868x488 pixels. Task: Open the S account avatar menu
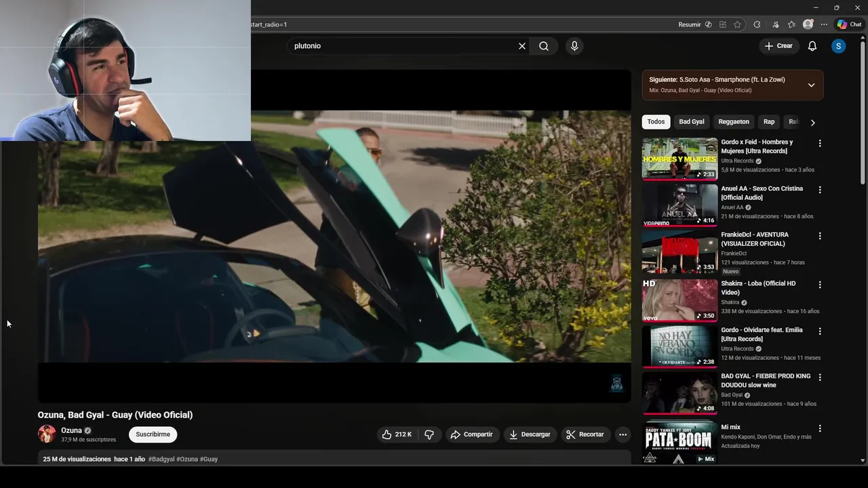pyautogui.click(x=839, y=46)
